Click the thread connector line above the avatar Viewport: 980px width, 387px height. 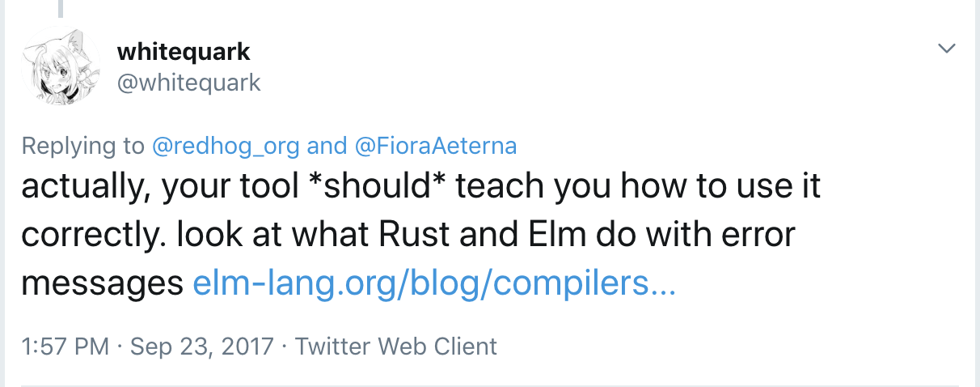(61, 9)
